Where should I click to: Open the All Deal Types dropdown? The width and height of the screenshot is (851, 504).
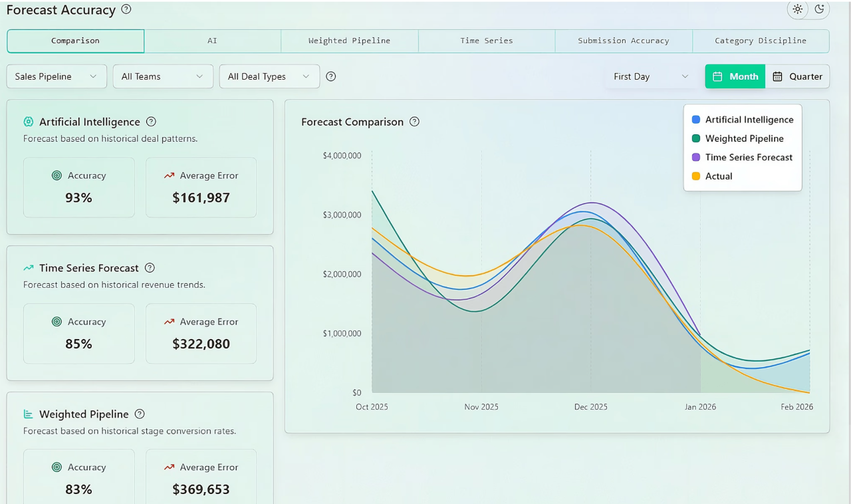tap(269, 76)
